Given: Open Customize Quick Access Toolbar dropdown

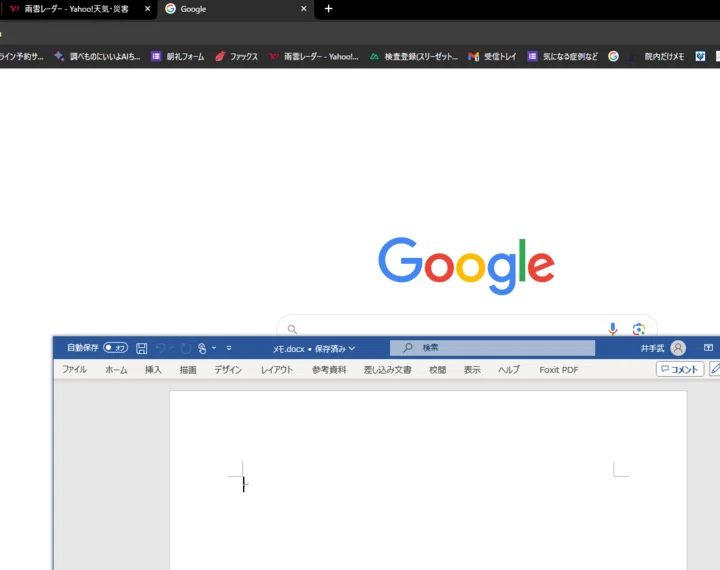Looking at the screenshot, I should (x=229, y=348).
